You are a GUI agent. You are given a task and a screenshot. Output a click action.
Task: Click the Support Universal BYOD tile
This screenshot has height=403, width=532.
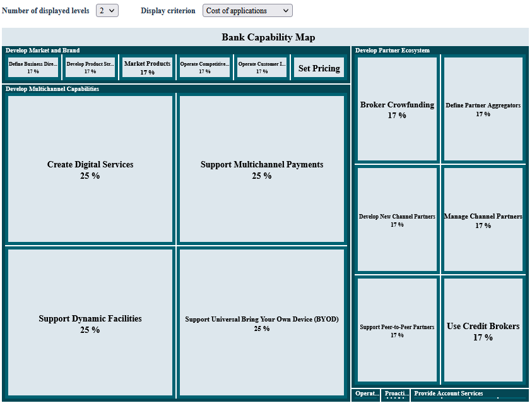point(262,323)
